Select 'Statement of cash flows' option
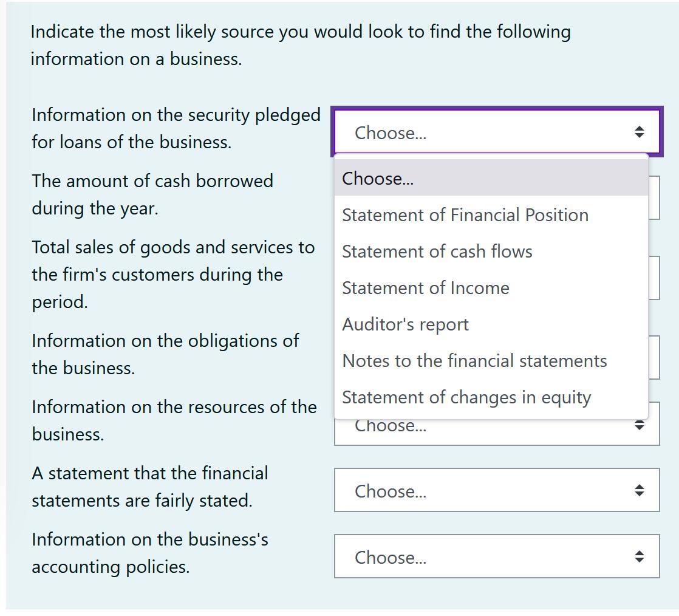 tap(437, 251)
